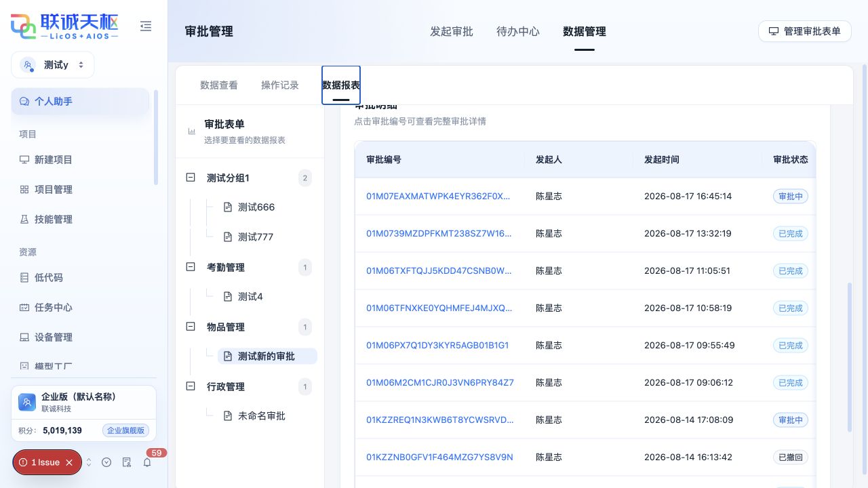Open the 1 Issue indicator
The height and width of the screenshot is (488, 868).
point(40,462)
